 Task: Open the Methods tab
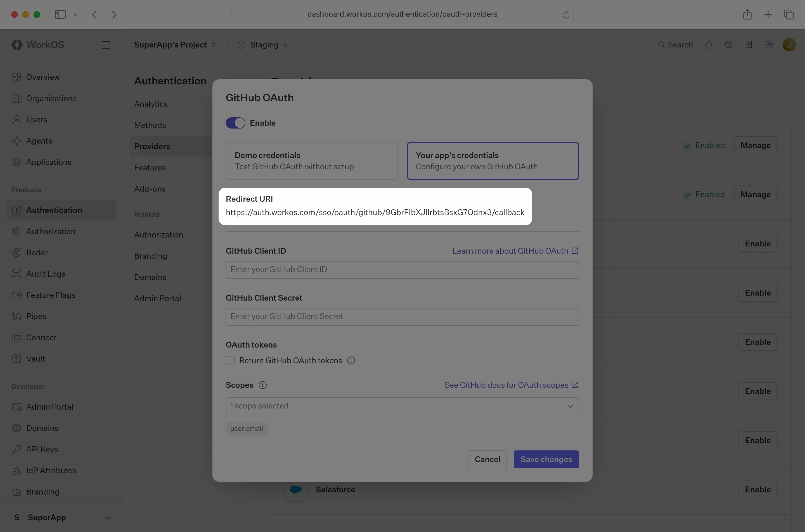coord(150,125)
